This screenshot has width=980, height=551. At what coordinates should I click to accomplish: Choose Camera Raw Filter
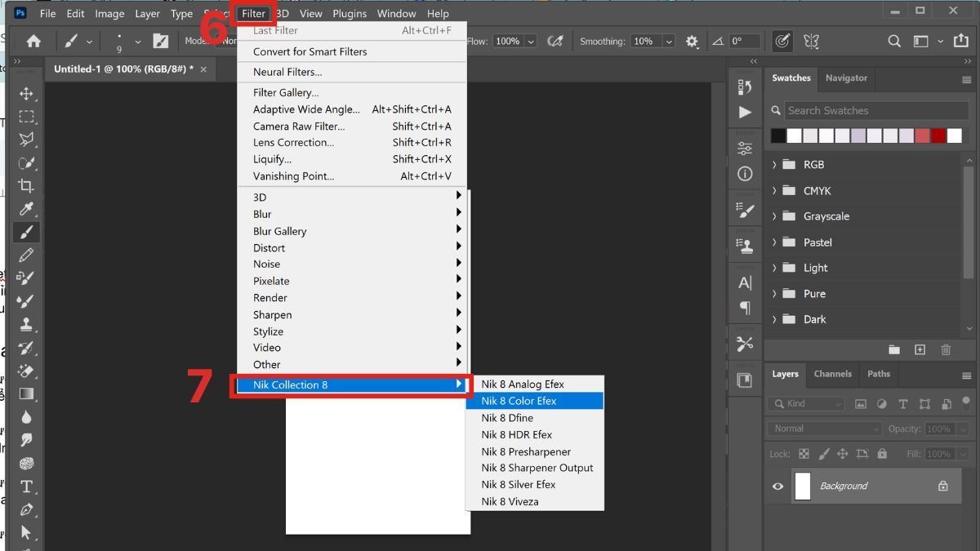click(352, 126)
